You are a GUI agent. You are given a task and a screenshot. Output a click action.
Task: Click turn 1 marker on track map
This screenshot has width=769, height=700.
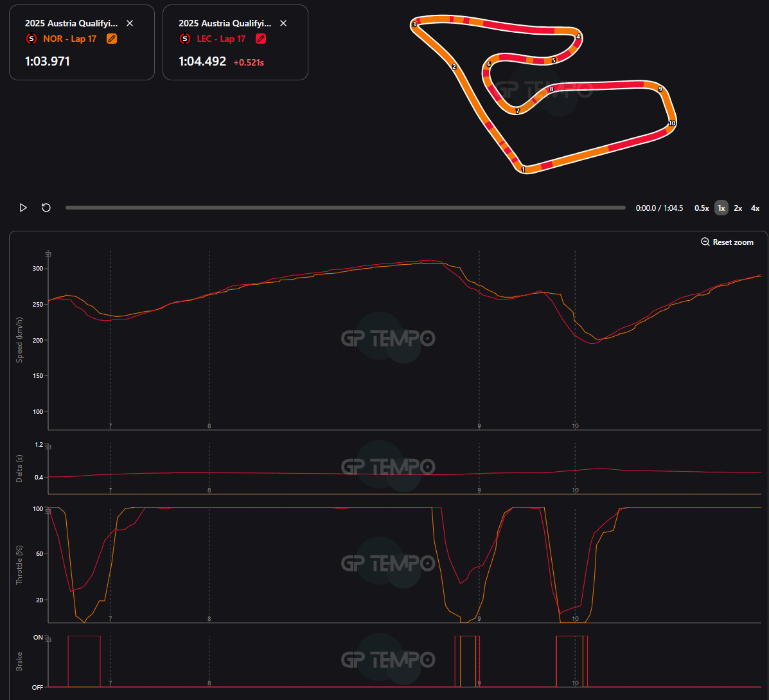524,170
